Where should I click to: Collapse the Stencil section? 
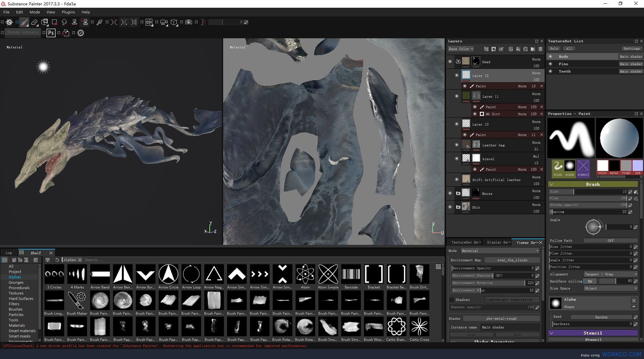pos(551,333)
